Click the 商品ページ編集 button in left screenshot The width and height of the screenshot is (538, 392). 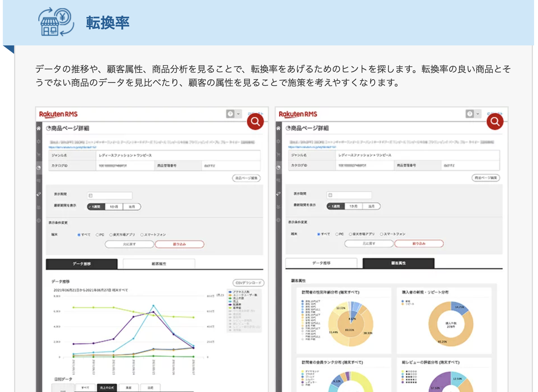pos(246,178)
